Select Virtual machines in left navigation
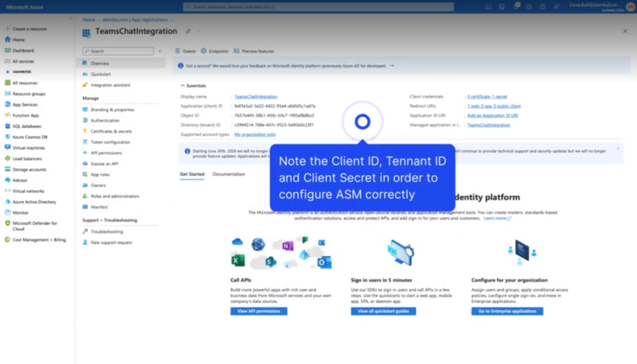The width and height of the screenshot is (637, 364). point(28,148)
